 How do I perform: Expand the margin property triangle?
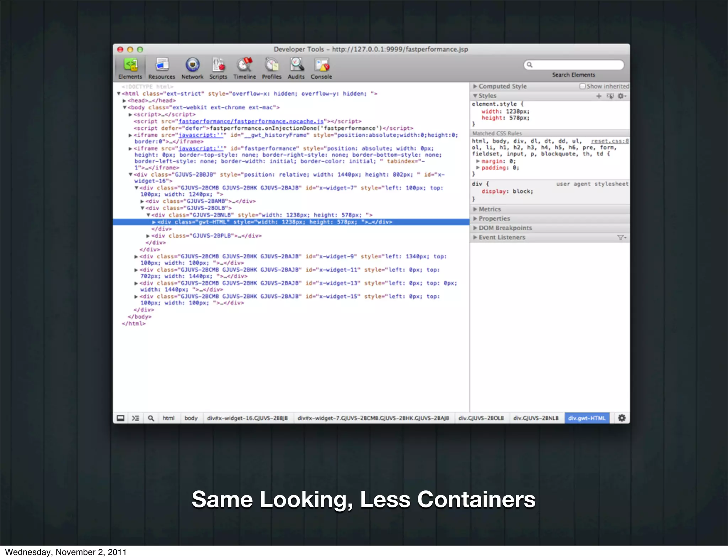click(478, 161)
